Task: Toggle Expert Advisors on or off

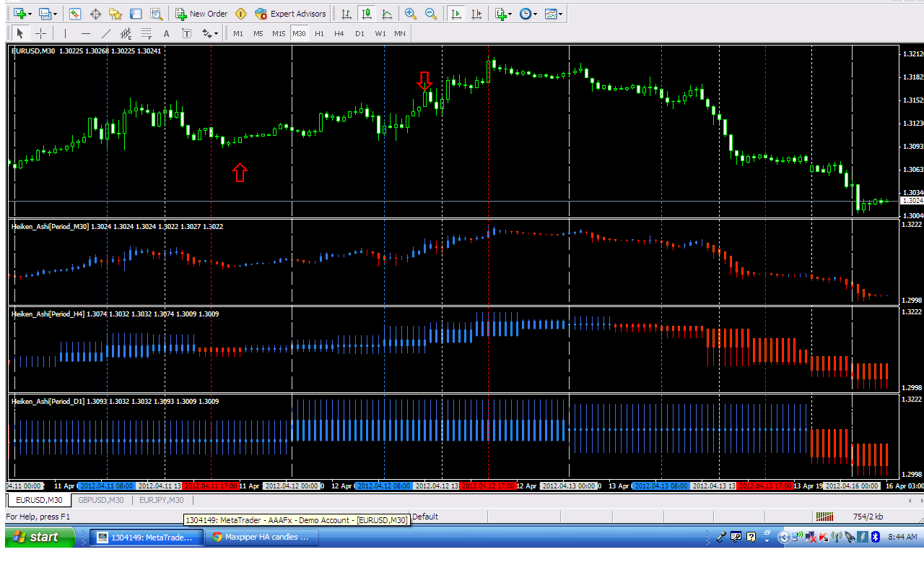Action: point(290,14)
